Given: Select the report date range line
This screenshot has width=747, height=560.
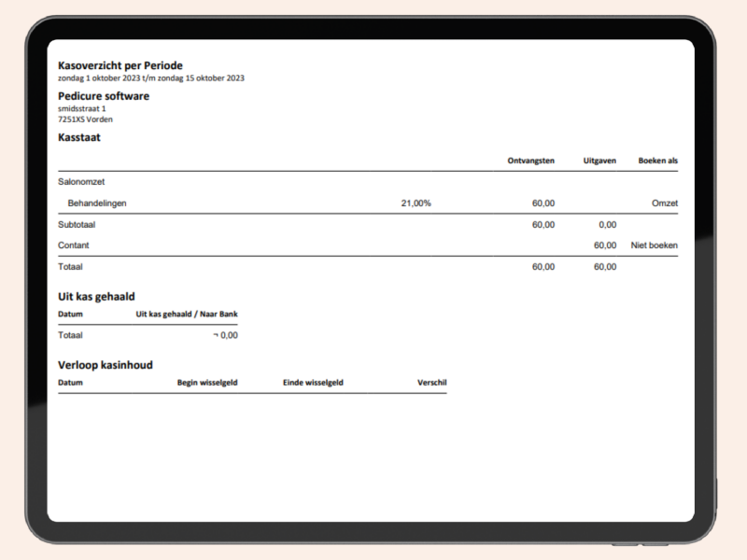Looking at the screenshot, I should coord(150,78).
